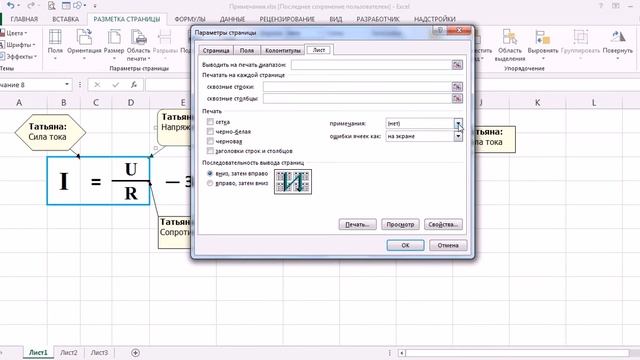Open the ВСТАВКА ribbon tab
The width and height of the screenshot is (640, 360).
click(65, 19)
